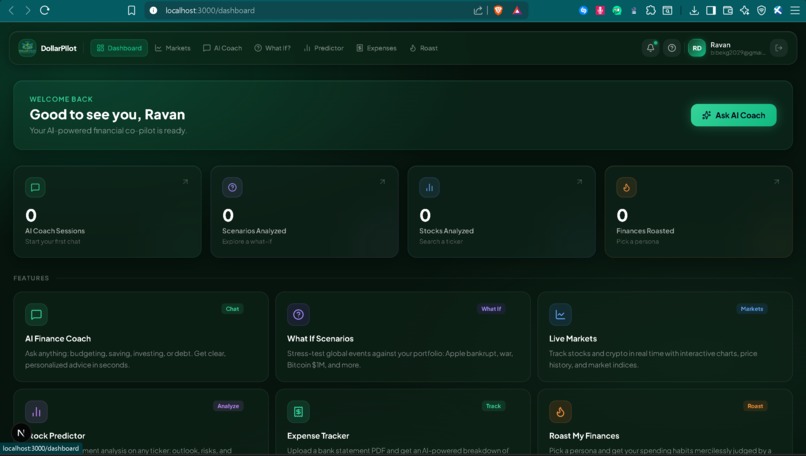Viewport: 806px width, 456px height.
Task: Click the Finances Roasted flame icon
Action: pyautogui.click(x=627, y=187)
